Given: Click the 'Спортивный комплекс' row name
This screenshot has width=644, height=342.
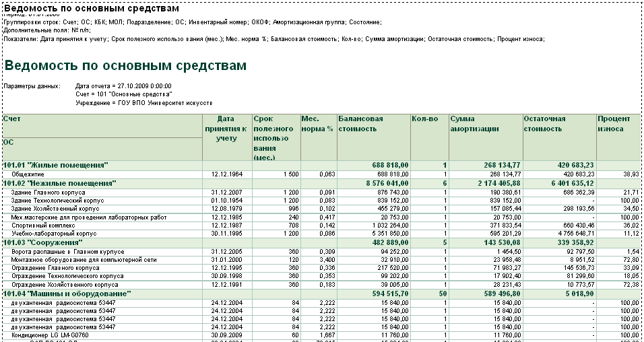Looking at the screenshot, I should [x=43, y=226].
